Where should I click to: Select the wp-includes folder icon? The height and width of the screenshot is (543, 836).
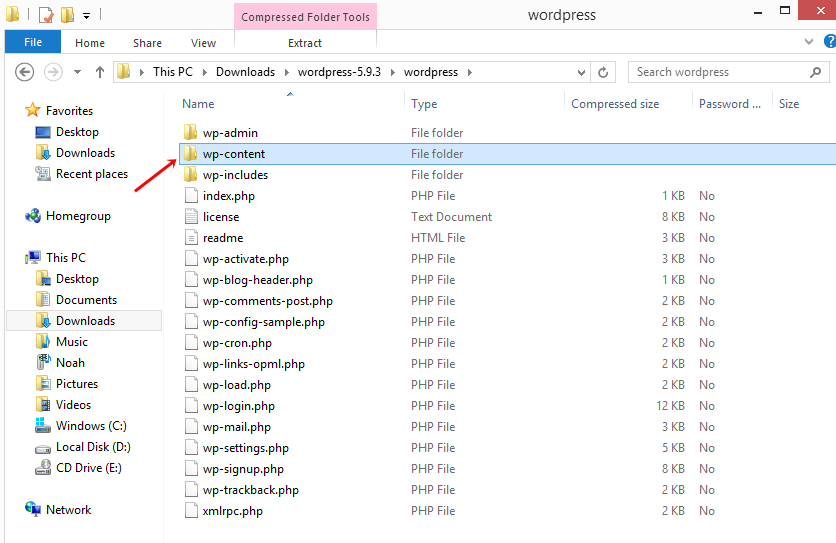(x=190, y=174)
